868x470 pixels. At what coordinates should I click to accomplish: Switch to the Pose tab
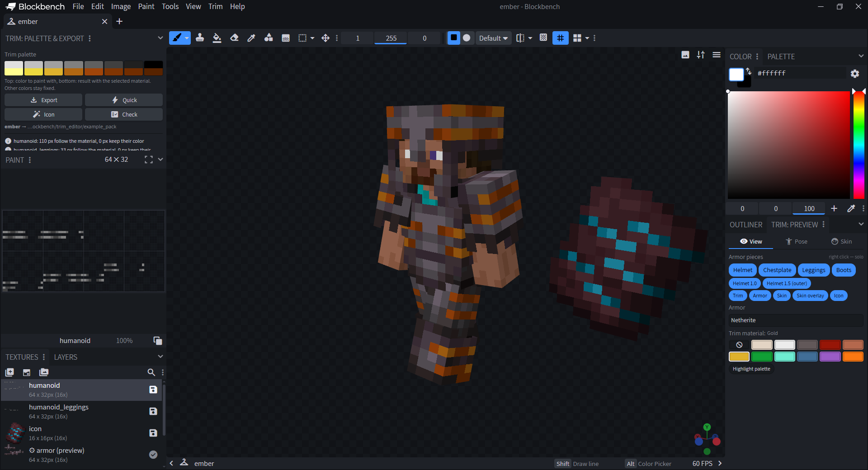tap(797, 242)
